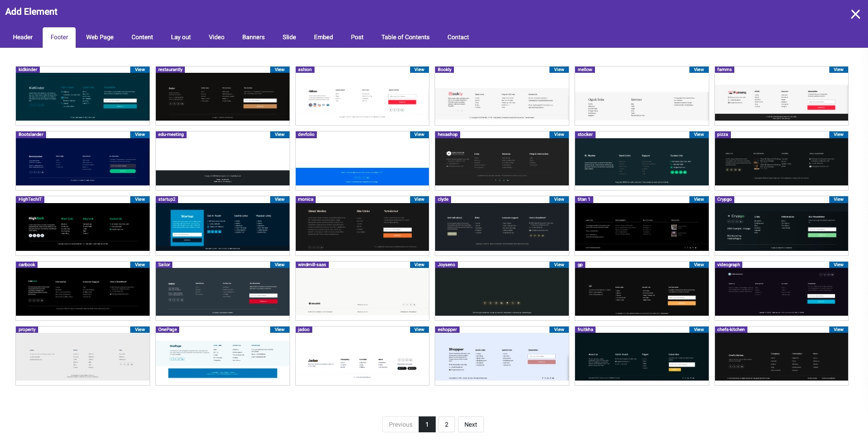Screen dimensions: 868x442
Task: Open the Web Page tab
Action: (100, 38)
